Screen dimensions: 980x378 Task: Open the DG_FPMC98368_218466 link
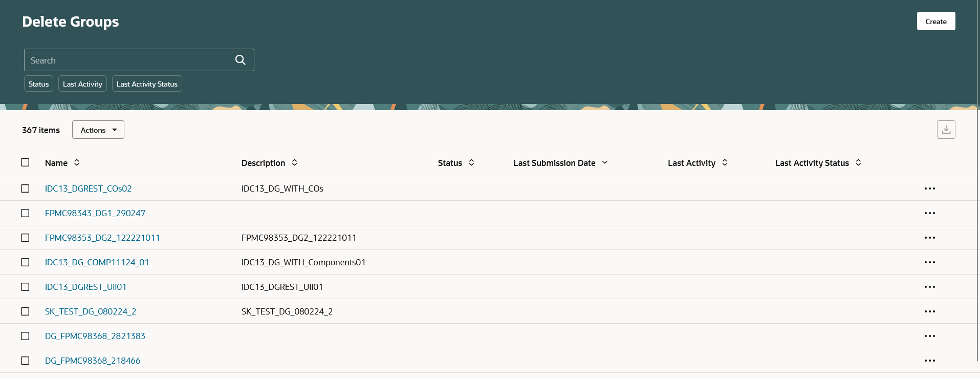93,361
